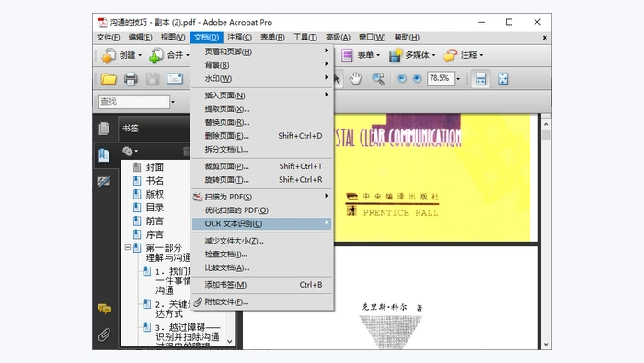Choose 检查文档(I)... menu item

coord(261,255)
